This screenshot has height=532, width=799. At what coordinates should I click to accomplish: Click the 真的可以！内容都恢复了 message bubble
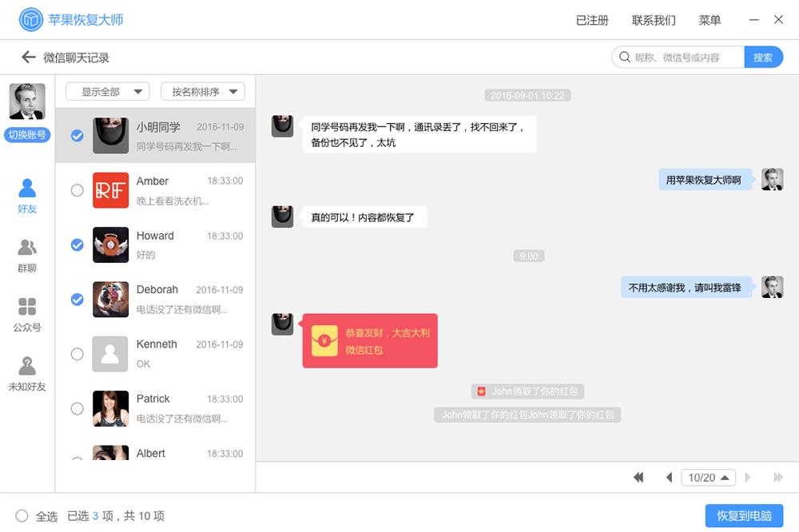point(364,217)
